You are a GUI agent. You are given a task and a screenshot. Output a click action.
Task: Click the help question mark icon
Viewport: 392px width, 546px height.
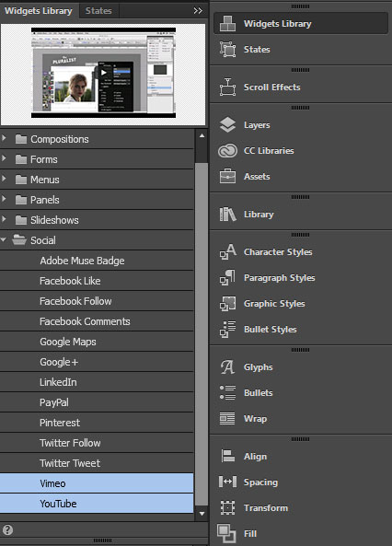(x=7, y=530)
